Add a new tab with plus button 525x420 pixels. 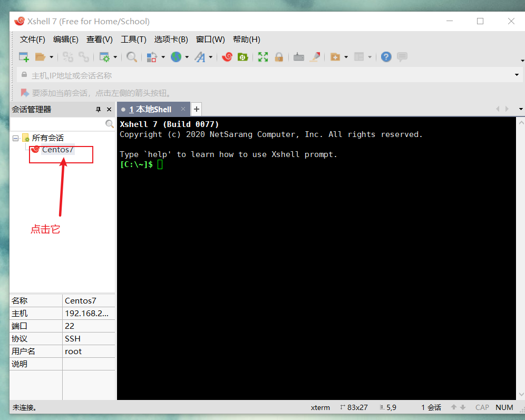(x=197, y=109)
